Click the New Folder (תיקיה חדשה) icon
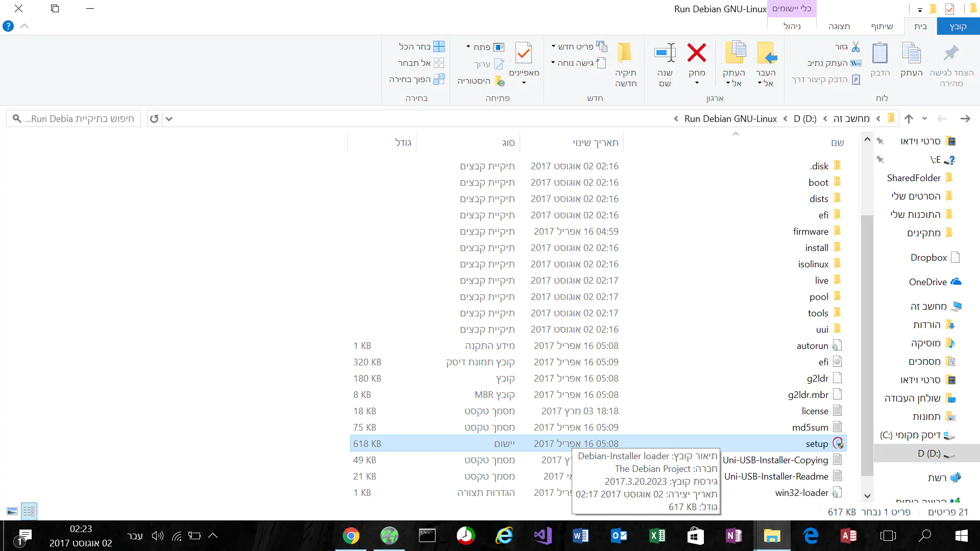 (625, 53)
